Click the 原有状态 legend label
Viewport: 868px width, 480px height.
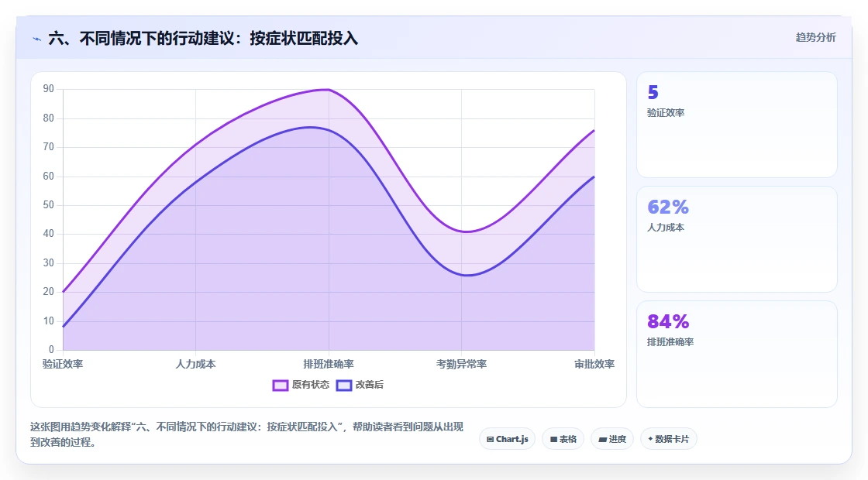[x=311, y=385]
